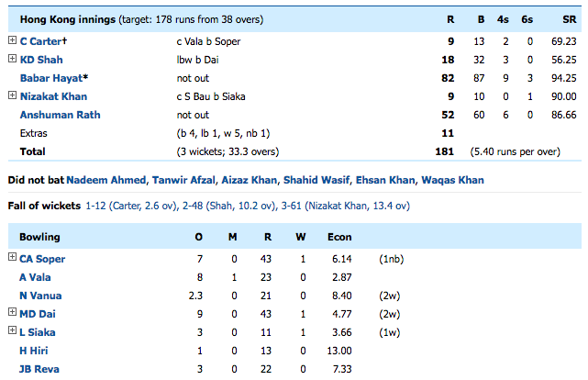588x380 pixels.
Task: Select Tanwir Afzal in did-not-bat list
Action: click(x=181, y=180)
